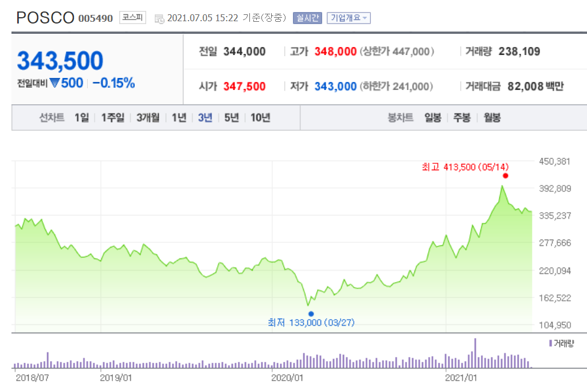Click the 최고 413,500 (05/14) label

(x=465, y=167)
